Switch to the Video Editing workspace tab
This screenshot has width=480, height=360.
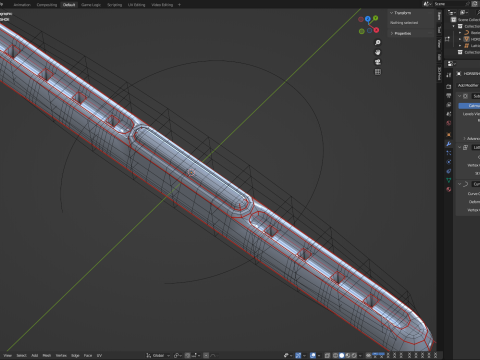[162, 5]
